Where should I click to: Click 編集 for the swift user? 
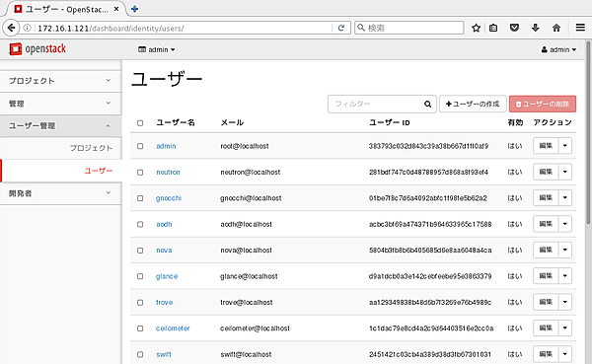coord(546,354)
